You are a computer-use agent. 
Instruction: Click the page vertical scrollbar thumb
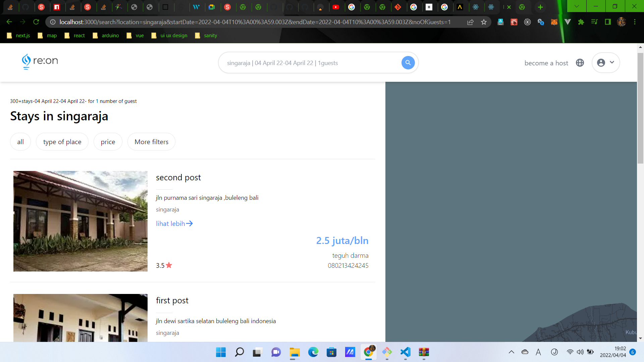point(640,107)
